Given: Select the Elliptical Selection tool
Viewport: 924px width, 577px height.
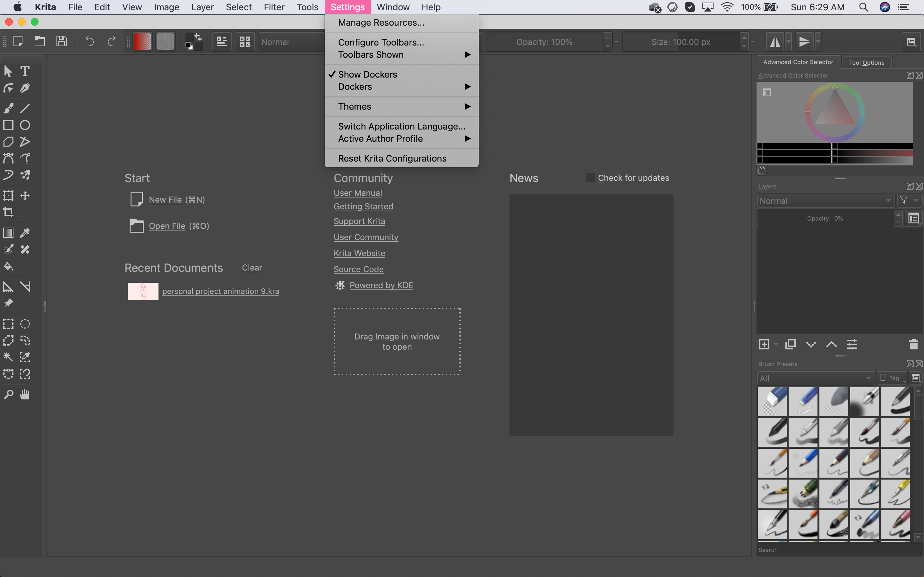Looking at the screenshot, I should pyautogui.click(x=25, y=324).
